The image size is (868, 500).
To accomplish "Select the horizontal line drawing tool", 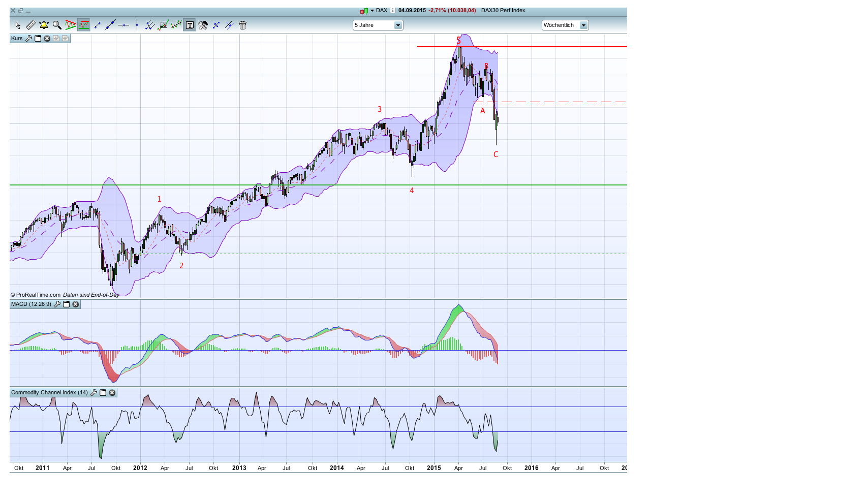I will tap(124, 25).
